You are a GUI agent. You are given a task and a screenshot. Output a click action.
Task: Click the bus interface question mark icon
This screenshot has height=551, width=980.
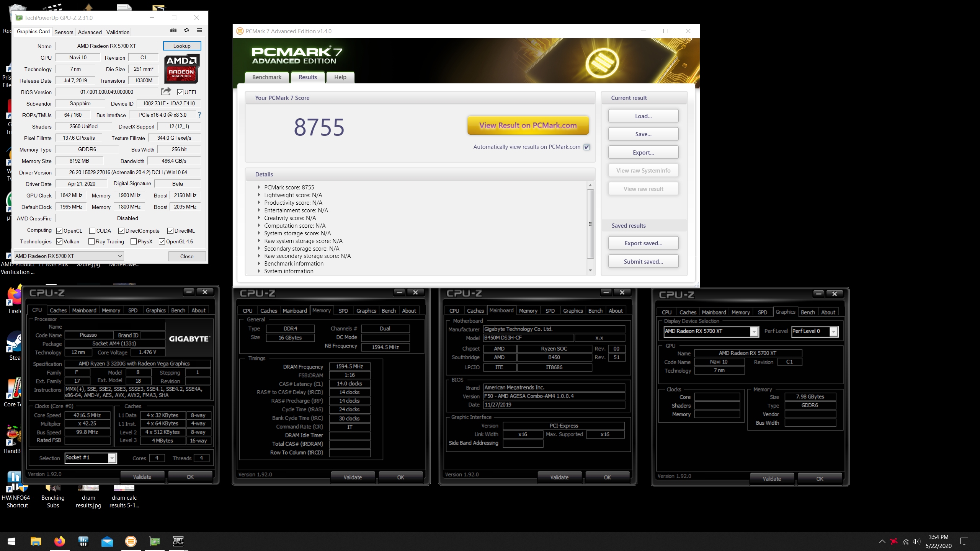pyautogui.click(x=199, y=115)
